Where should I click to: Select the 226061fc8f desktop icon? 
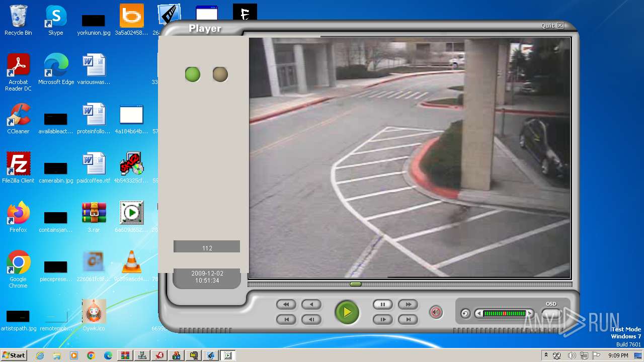94,266
